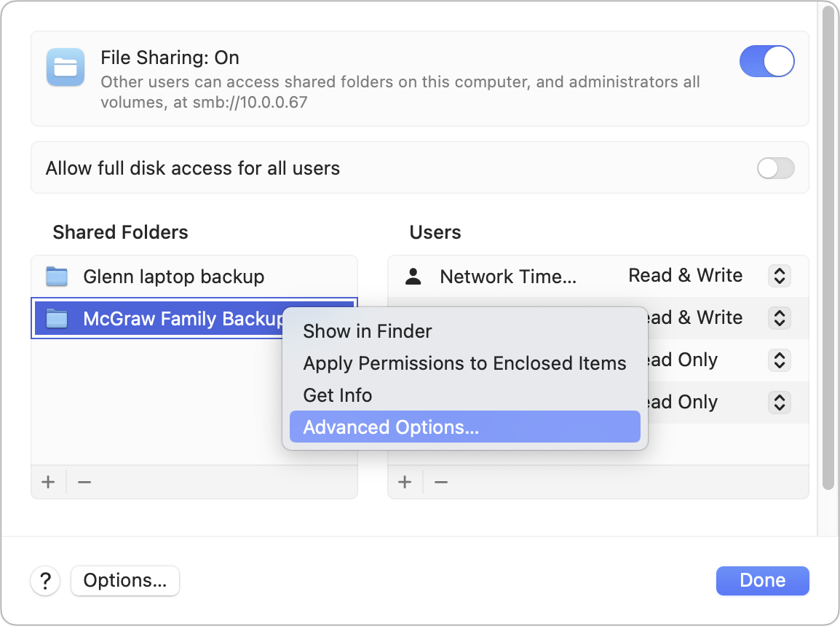This screenshot has height=626, width=840.
Task: Turn off File Sharing
Action: point(766,61)
